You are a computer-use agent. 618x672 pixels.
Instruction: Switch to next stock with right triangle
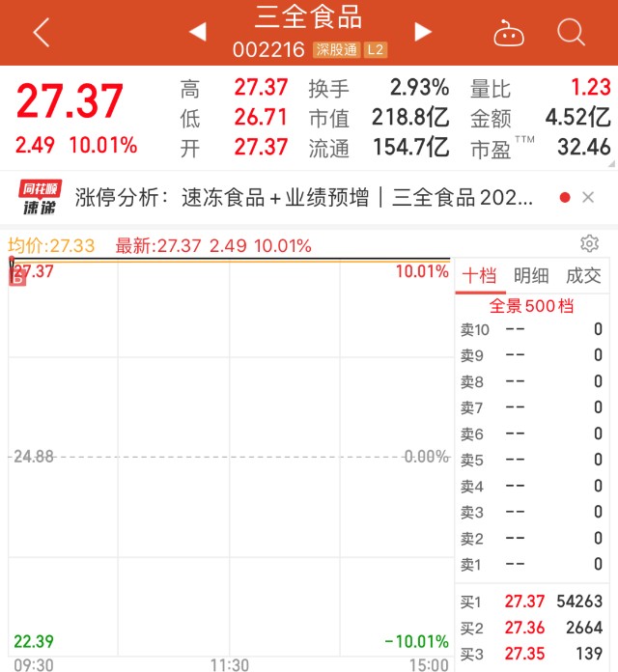click(423, 32)
